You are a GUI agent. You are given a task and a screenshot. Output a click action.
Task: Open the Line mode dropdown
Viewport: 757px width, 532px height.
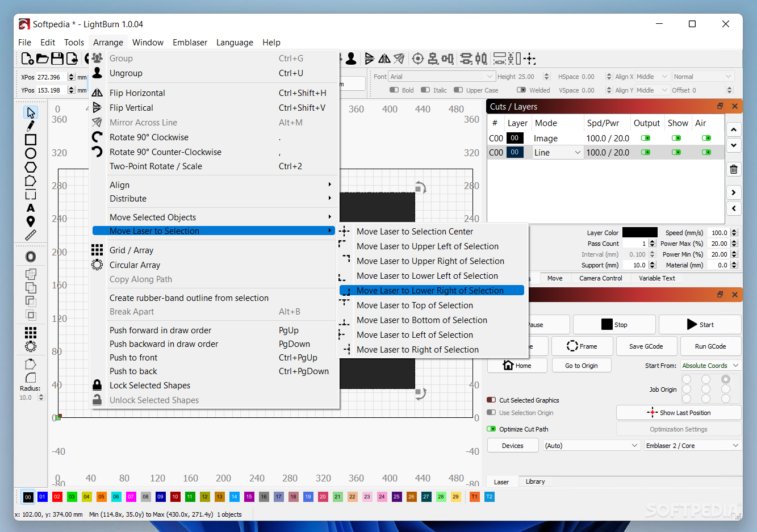pos(558,152)
